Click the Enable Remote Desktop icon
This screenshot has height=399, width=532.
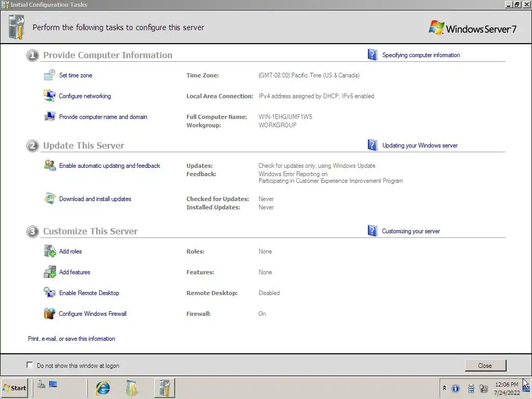tap(49, 292)
